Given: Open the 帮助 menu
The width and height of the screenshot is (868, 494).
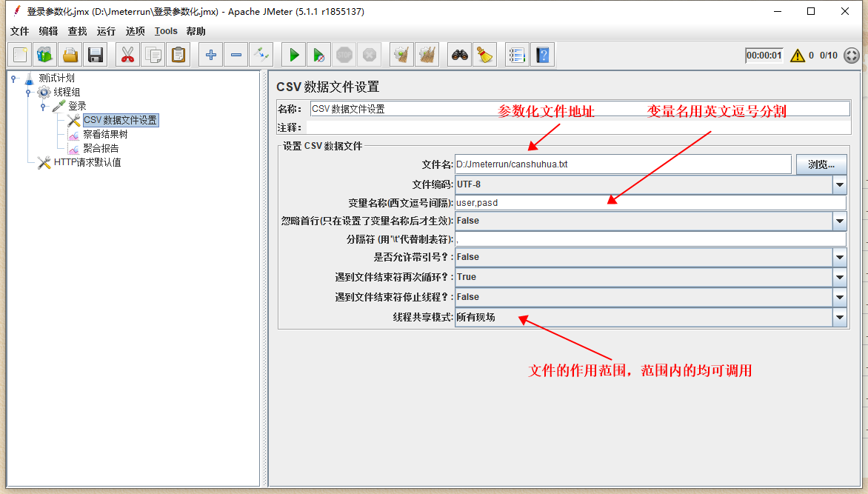Looking at the screenshot, I should coord(196,31).
